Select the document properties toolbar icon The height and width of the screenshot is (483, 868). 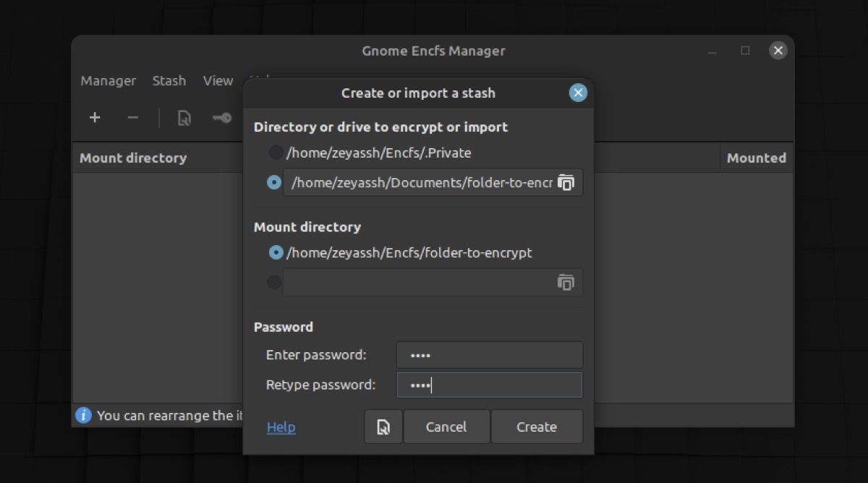[184, 118]
